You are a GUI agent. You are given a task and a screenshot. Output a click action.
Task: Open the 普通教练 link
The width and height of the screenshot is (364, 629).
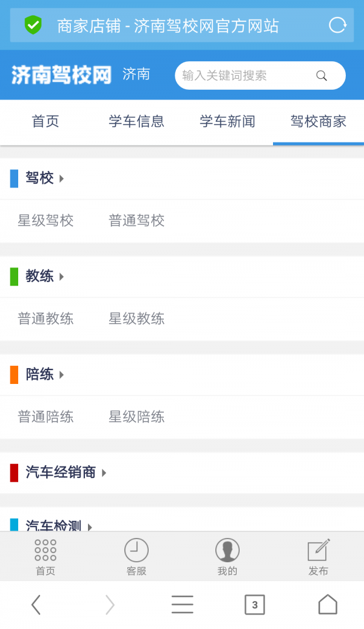[45, 318]
